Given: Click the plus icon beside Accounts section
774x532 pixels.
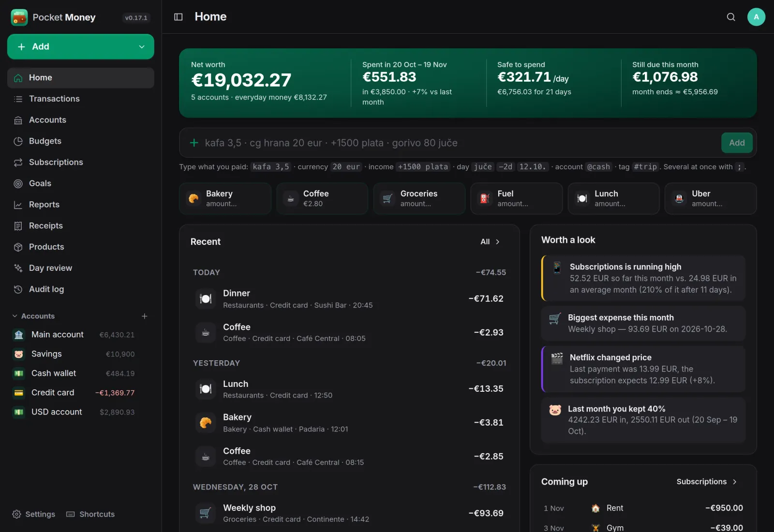Looking at the screenshot, I should click(144, 316).
